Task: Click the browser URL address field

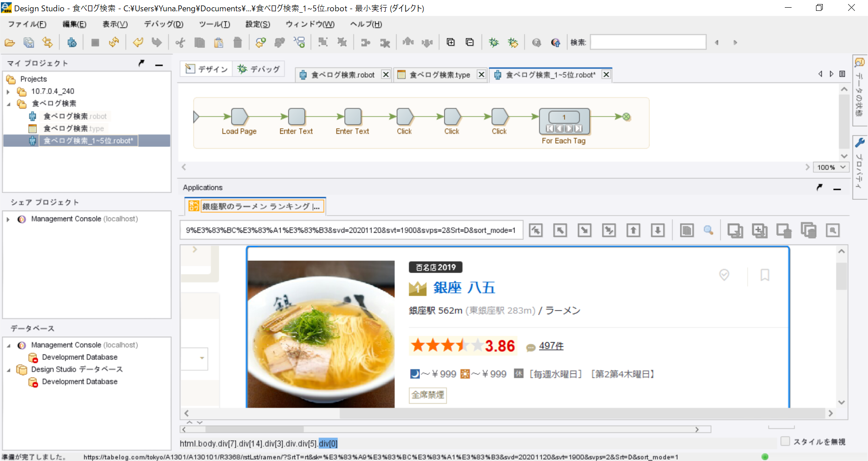Action: point(351,230)
